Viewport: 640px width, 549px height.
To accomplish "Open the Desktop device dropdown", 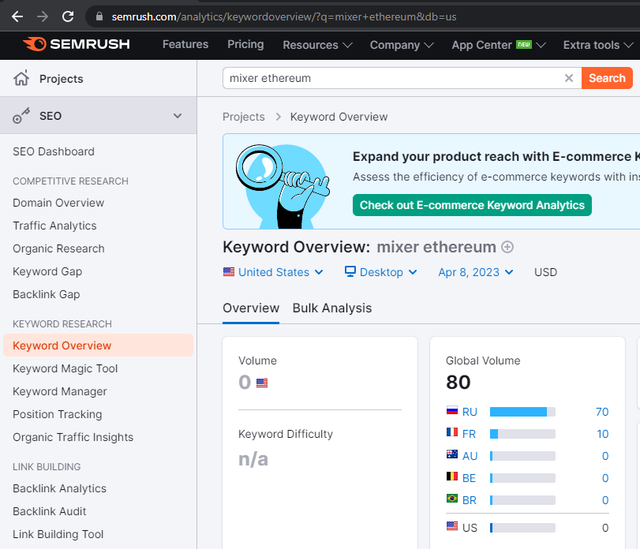I will 381,272.
